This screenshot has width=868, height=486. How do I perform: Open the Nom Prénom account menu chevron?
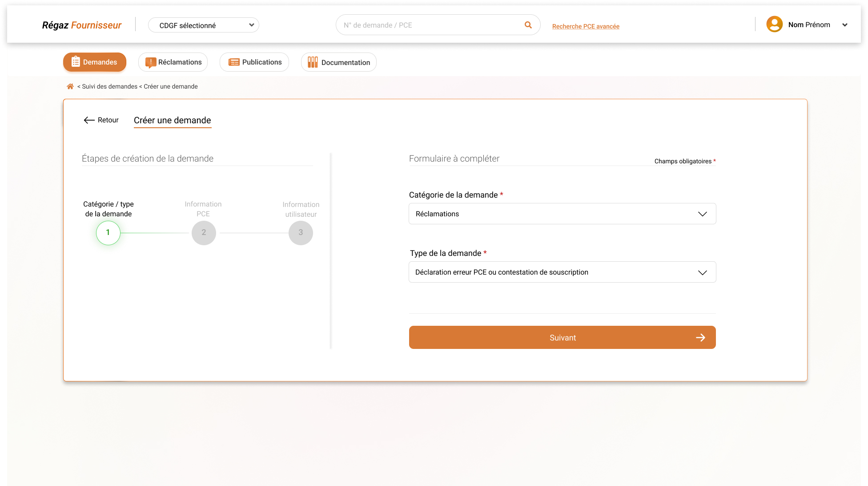(844, 25)
